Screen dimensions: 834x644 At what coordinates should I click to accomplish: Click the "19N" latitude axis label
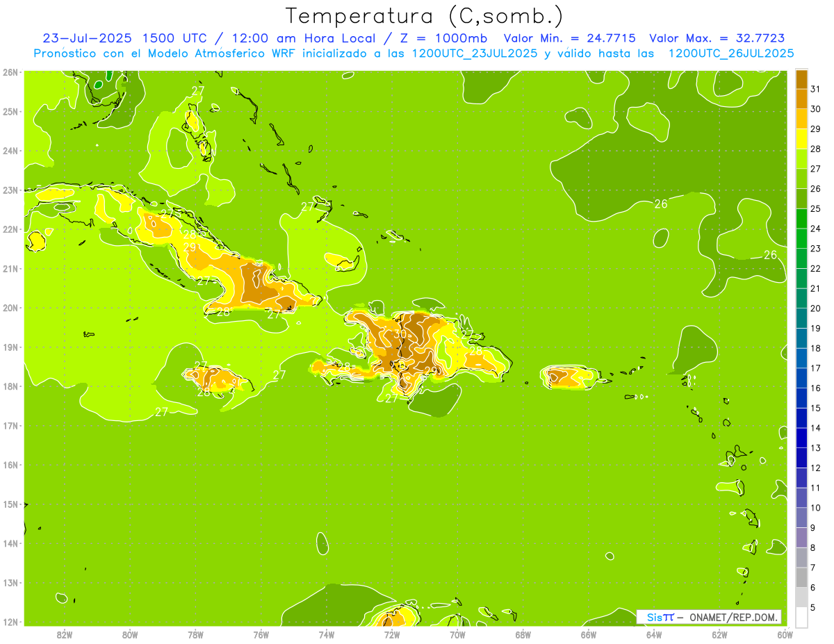pyautogui.click(x=10, y=347)
